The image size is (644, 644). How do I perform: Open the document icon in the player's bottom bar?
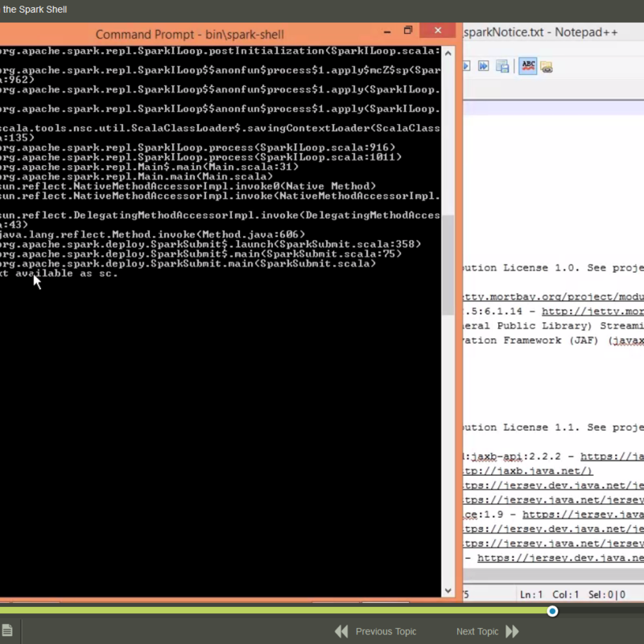tap(7, 630)
